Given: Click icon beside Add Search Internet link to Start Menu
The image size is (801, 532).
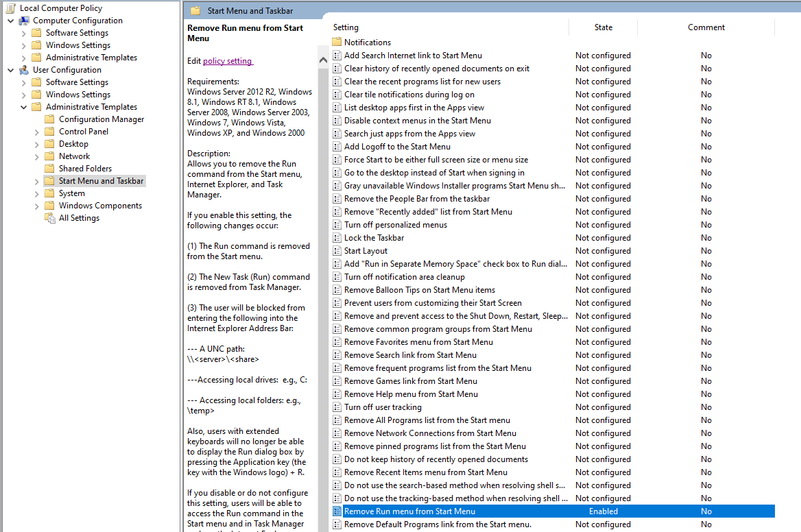Looking at the screenshot, I should [x=337, y=55].
